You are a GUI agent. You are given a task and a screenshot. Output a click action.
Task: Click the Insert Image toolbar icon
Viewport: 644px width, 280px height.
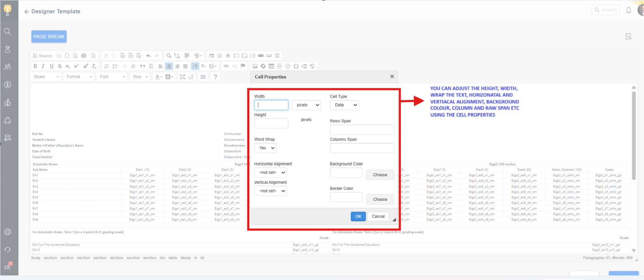(255, 66)
